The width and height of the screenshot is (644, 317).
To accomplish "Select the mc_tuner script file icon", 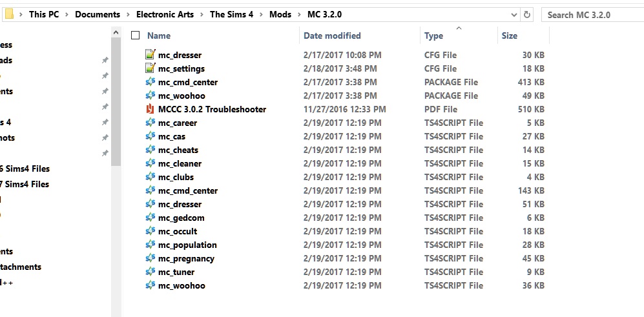I will (151, 271).
